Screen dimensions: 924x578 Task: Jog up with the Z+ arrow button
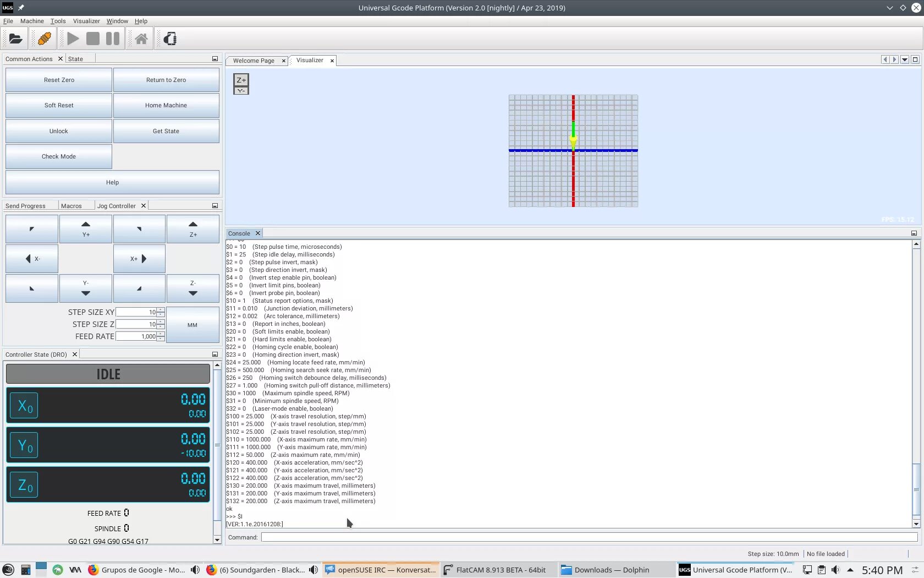[x=193, y=229]
